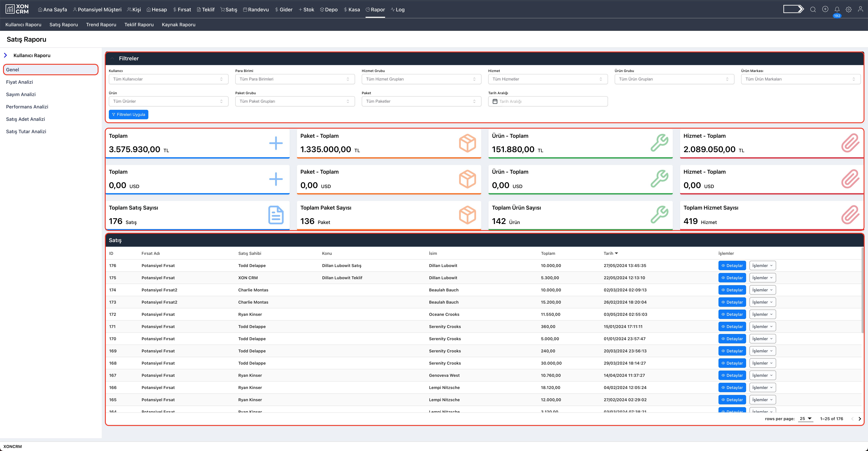Screen dimensions: 868x451
Task: Click 'Dillan Lubowit Teklif' cell
Action: [342, 278]
